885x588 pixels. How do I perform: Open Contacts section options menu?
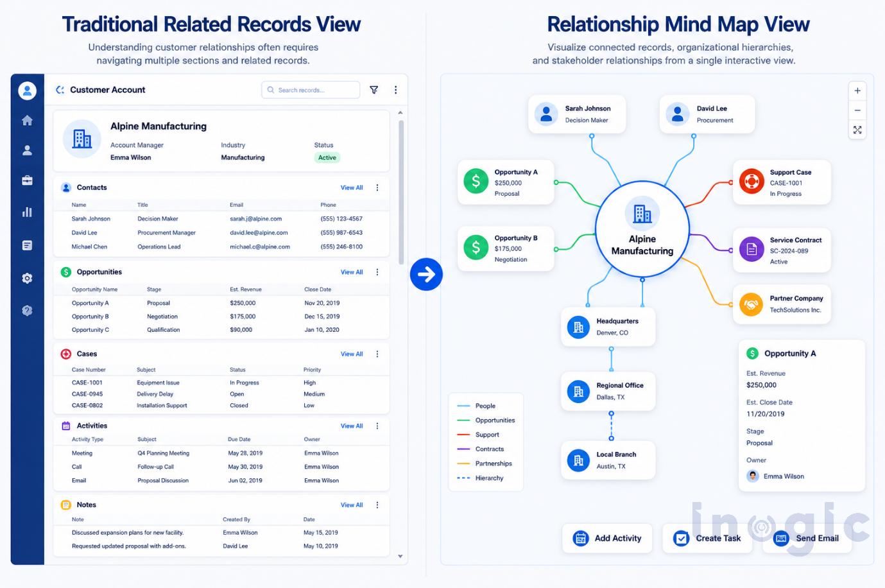tap(377, 187)
